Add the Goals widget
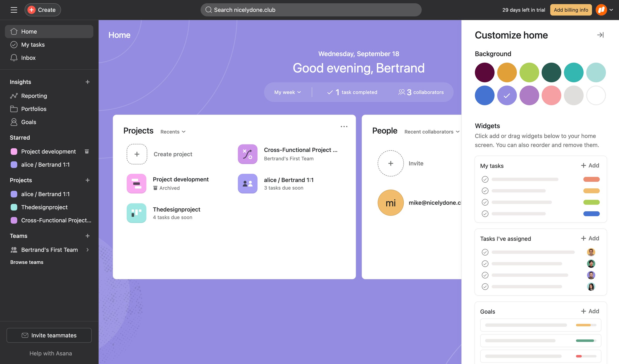This screenshot has width=619, height=364. (590, 311)
